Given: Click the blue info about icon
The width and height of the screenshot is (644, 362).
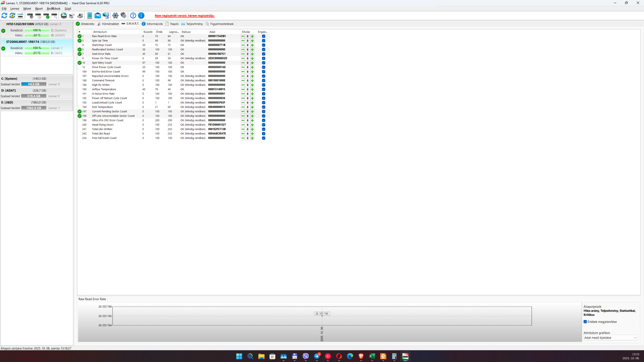Looking at the screenshot, I should [141, 16].
